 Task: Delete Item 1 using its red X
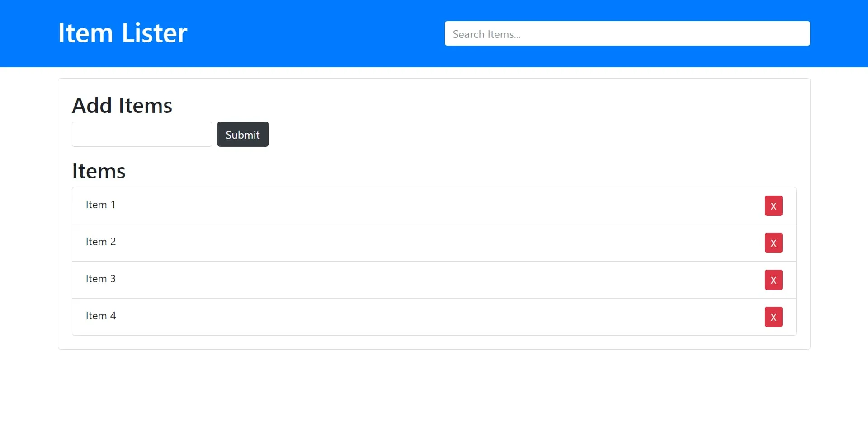point(773,206)
